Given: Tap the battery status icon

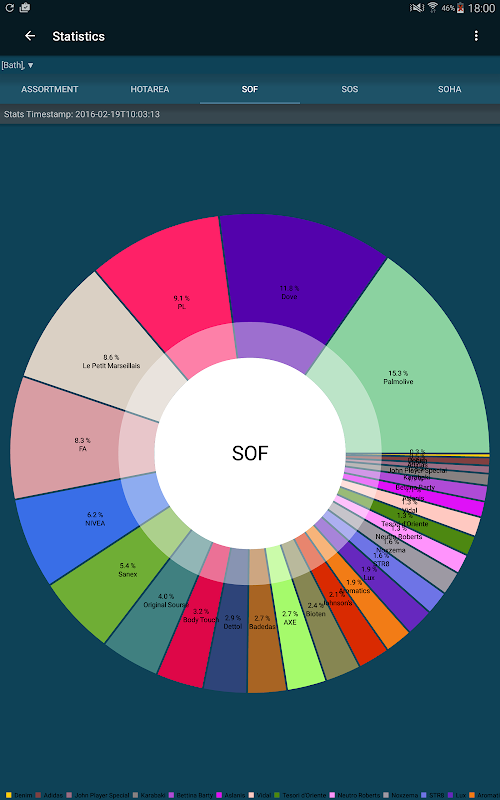Looking at the screenshot, I should point(461,8).
